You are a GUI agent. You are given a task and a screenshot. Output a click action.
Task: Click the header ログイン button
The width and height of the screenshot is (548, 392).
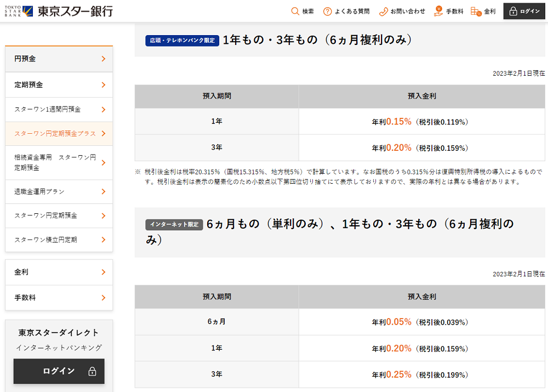point(524,11)
